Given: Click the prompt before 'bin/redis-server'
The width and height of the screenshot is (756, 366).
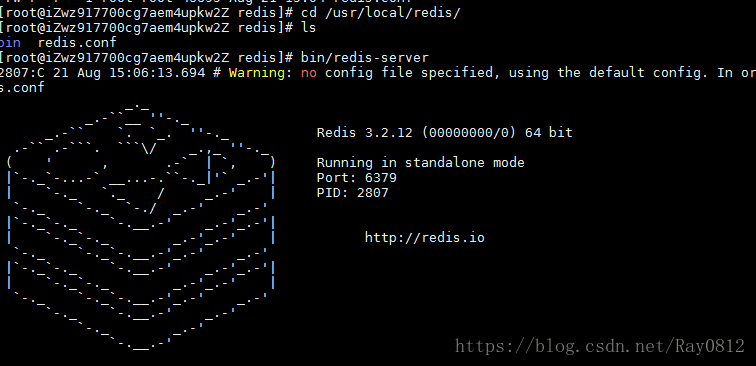Looking at the screenshot, I should (x=147, y=57).
